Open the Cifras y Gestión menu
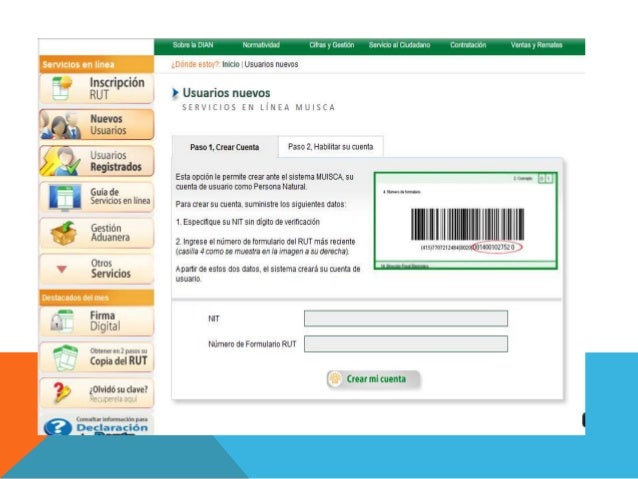 point(332,45)
